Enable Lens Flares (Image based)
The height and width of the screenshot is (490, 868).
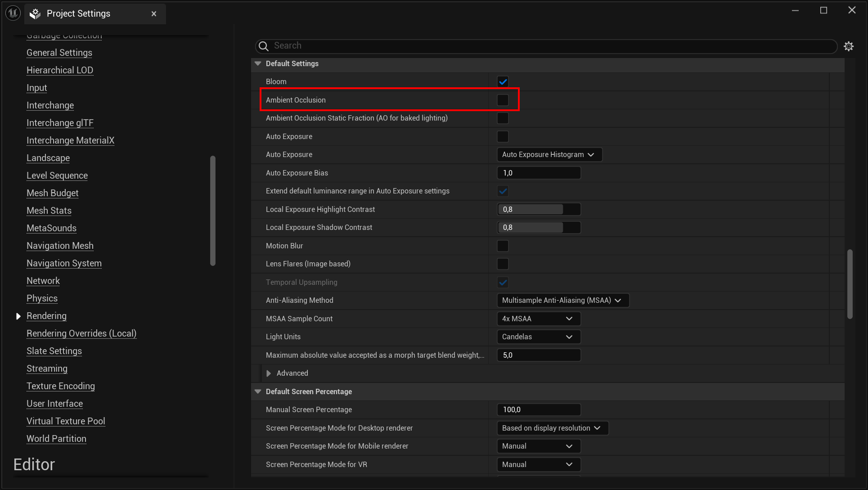[x=503, y=264]
